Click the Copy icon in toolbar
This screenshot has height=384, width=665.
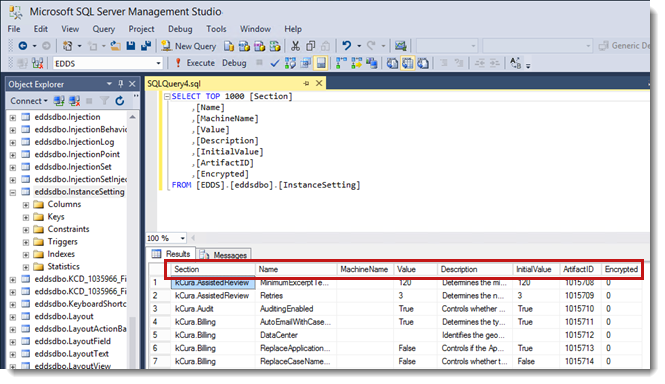tap(311, 46)
